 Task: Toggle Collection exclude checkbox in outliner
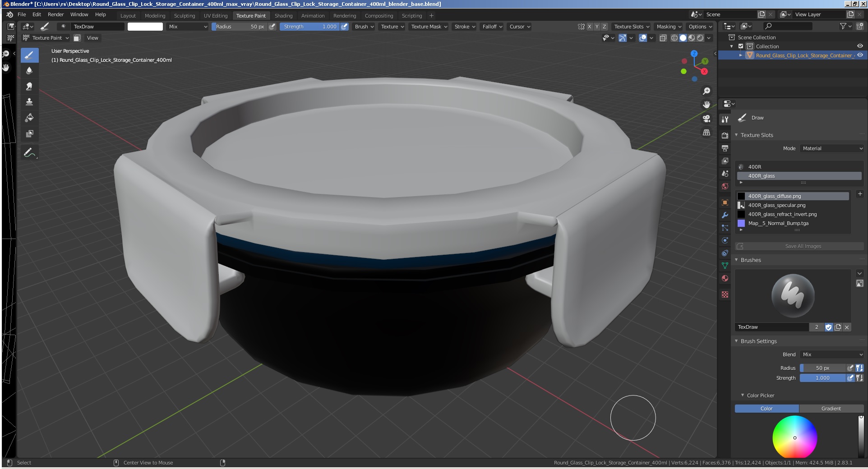(741, 46)
